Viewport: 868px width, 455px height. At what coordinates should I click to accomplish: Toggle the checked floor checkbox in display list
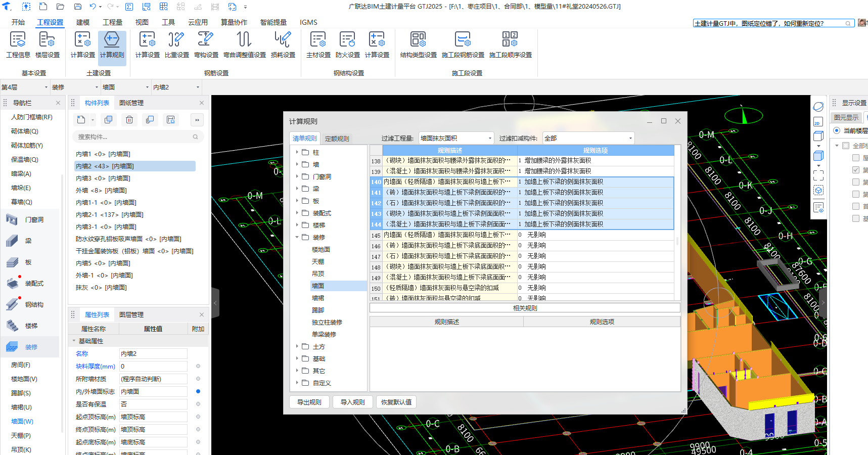[855, 170]
